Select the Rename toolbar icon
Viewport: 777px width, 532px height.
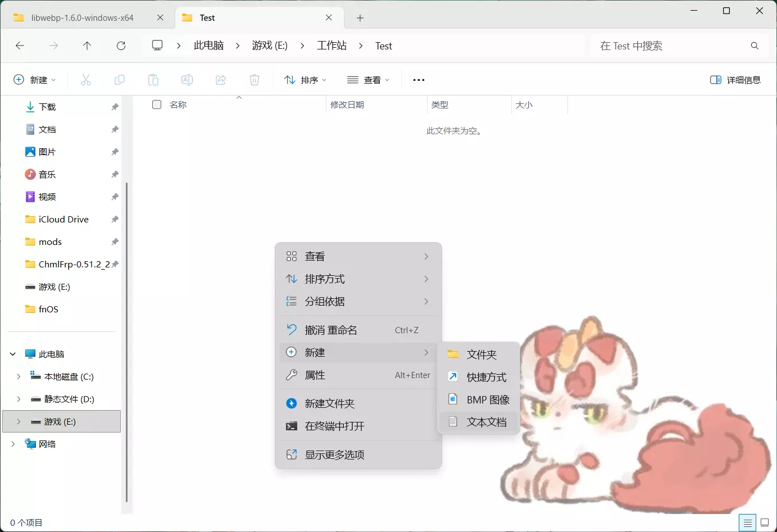pos(187,80)
